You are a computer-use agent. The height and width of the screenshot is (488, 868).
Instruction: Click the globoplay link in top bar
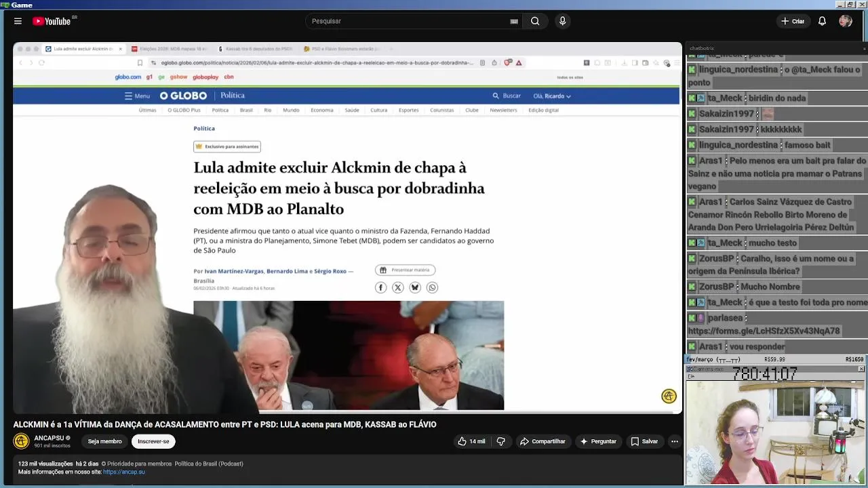(x=205, y=77)
